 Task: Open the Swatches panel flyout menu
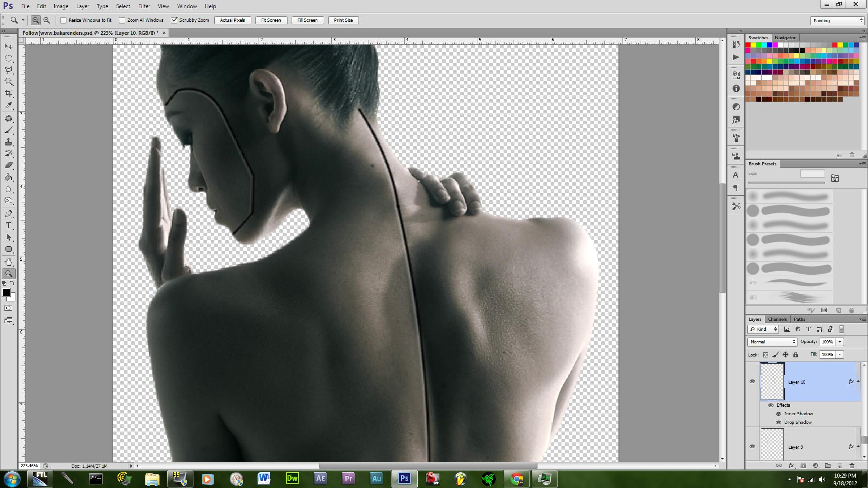(863, 38)
